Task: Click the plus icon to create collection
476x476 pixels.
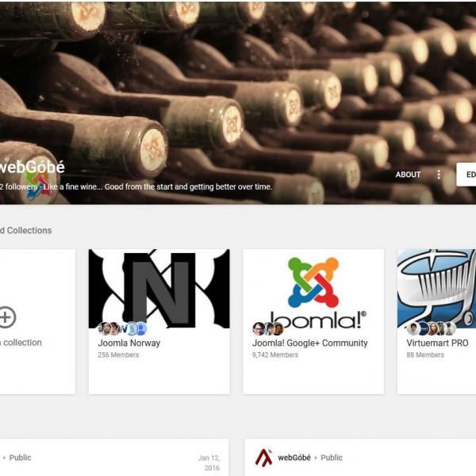Action: [6, 317]
